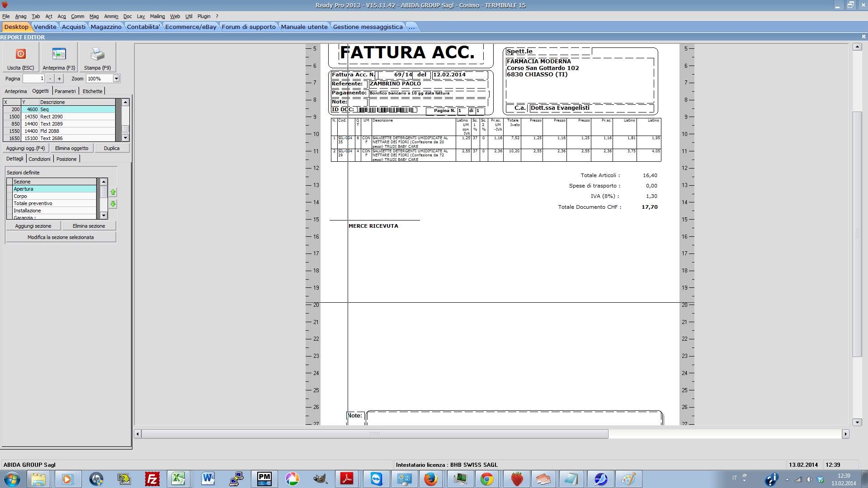Move selected section down with green arrow
868x488 pixels.
[113, 204]
